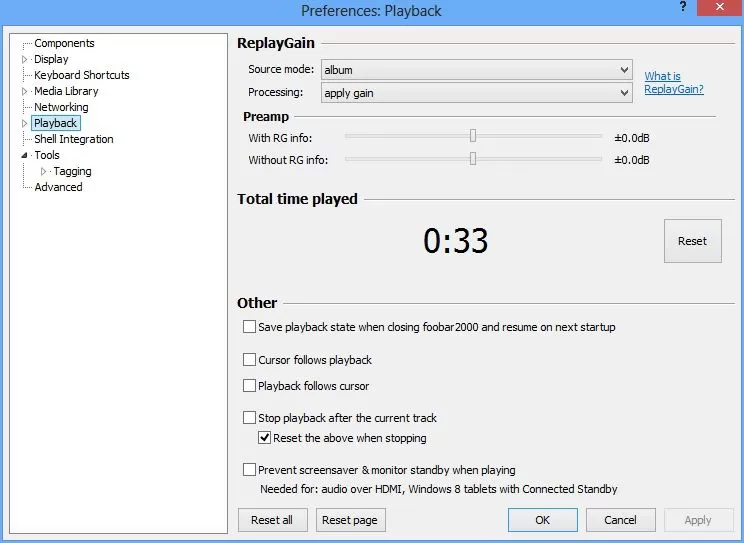
Task: Select Display in the preferences tree
Action: click(x=51, y=59)
